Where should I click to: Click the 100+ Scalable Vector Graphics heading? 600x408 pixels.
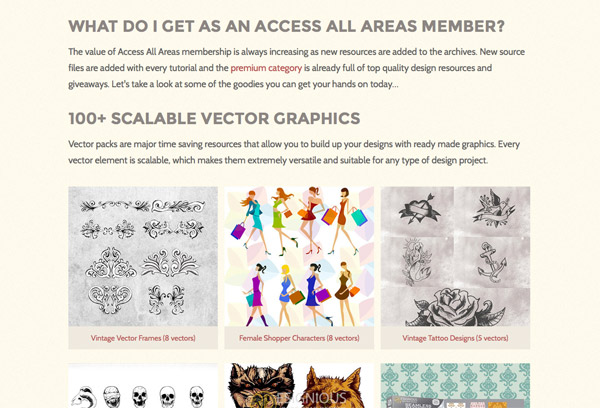coord(214,118)
